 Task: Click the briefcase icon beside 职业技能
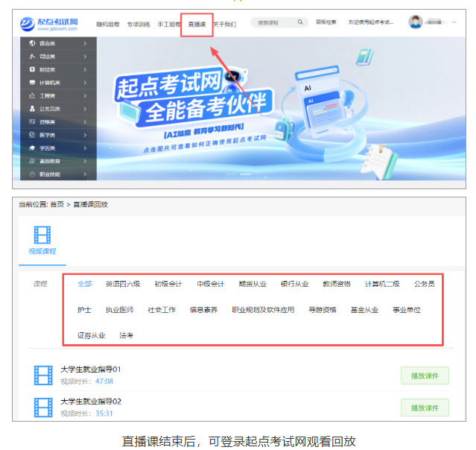click(32, 174)
